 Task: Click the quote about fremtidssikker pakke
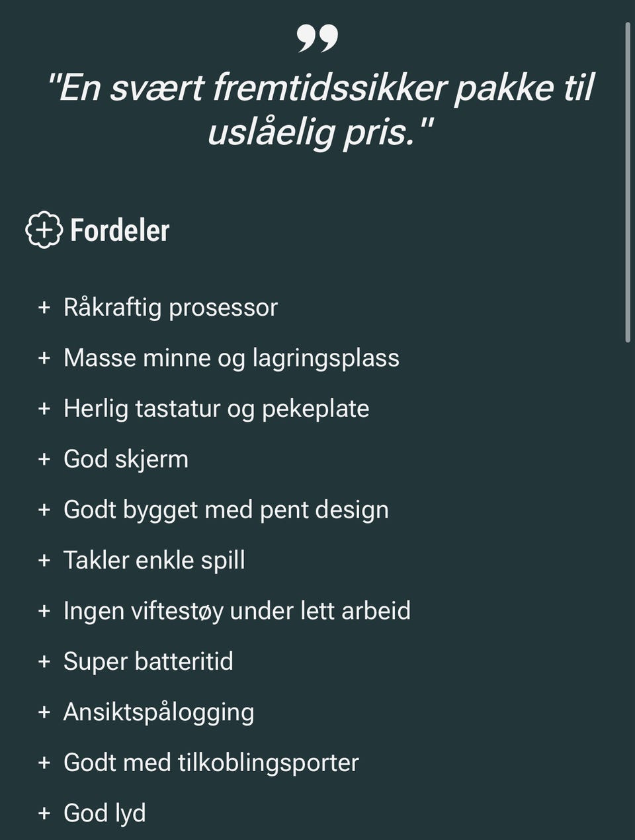click(x=319, y=109)
